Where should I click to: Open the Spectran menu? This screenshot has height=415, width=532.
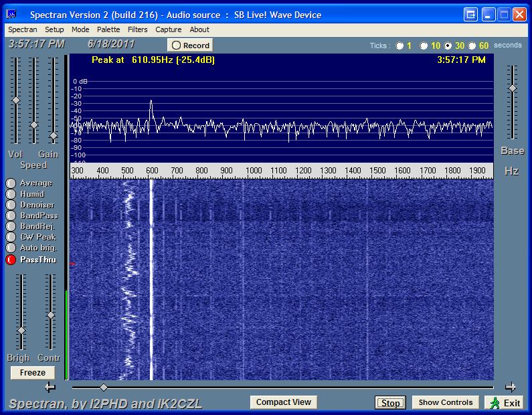point(22,29)
